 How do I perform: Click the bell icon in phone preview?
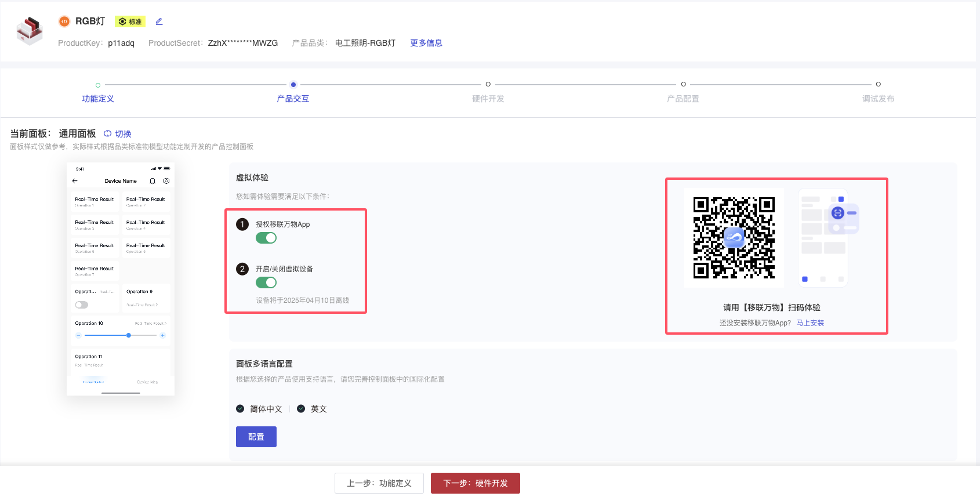coord(153,181)
